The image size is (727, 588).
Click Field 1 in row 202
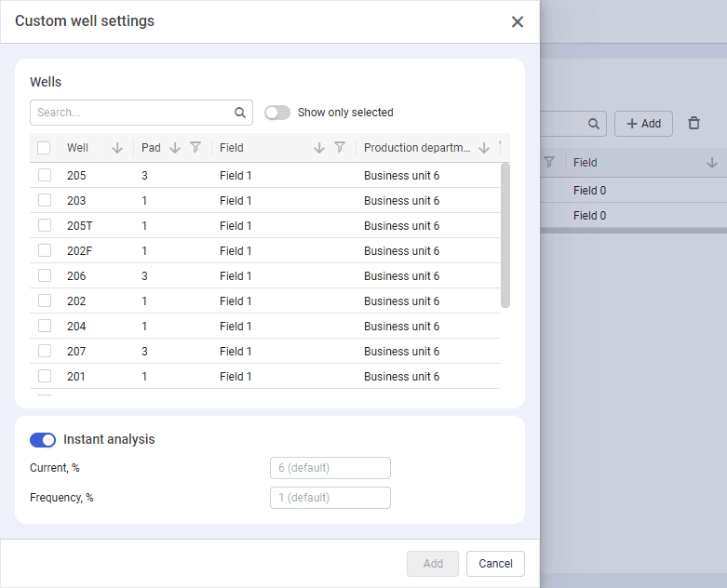pyautogui.click(x=236, y=301)
